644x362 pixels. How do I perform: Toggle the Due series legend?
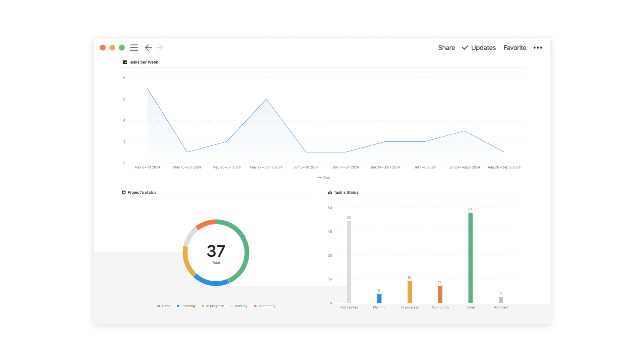click(x=324, y=178)
